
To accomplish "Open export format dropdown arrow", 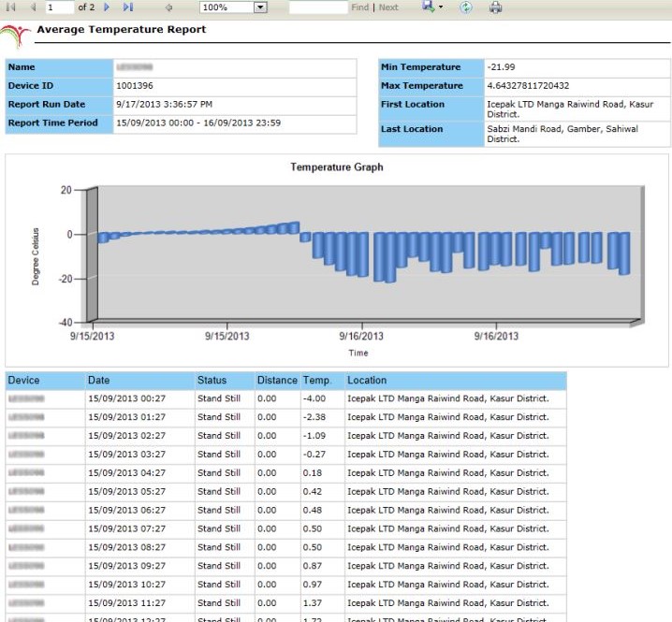I will tap(441, 7).
